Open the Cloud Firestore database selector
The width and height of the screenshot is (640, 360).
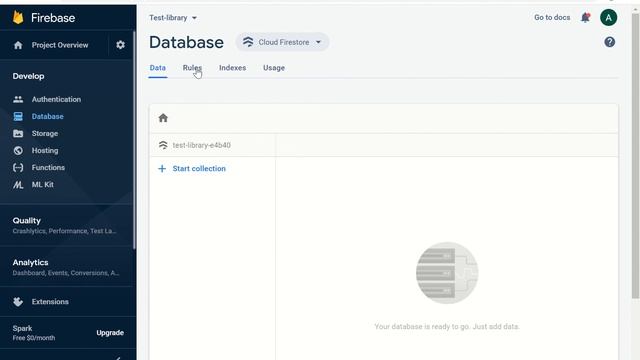[282, 42]
